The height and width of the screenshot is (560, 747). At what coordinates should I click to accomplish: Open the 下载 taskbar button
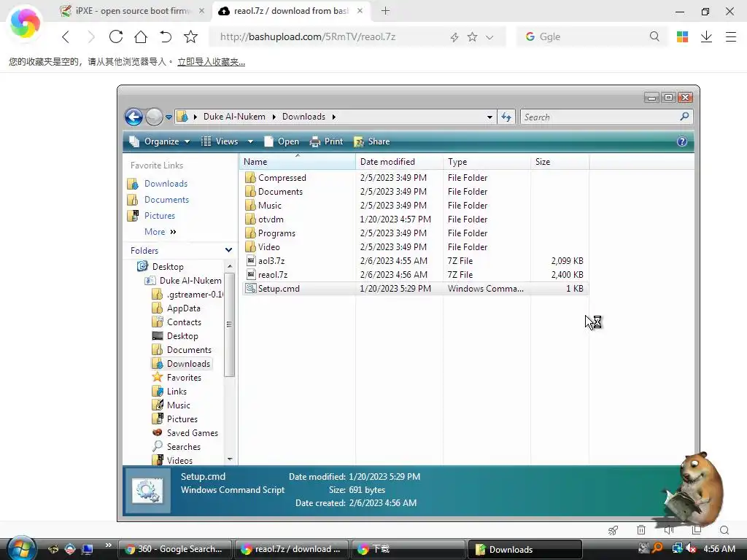(x=407, y=549)
